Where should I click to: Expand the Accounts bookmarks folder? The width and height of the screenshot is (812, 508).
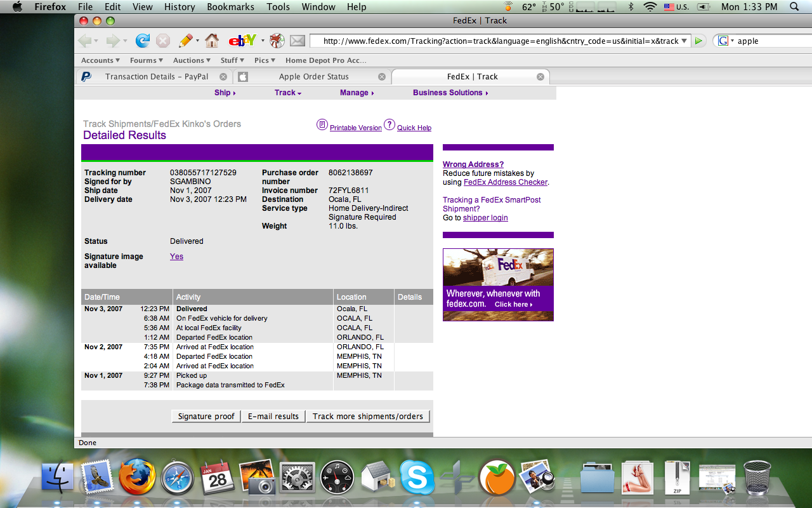(x=100, y=60)
